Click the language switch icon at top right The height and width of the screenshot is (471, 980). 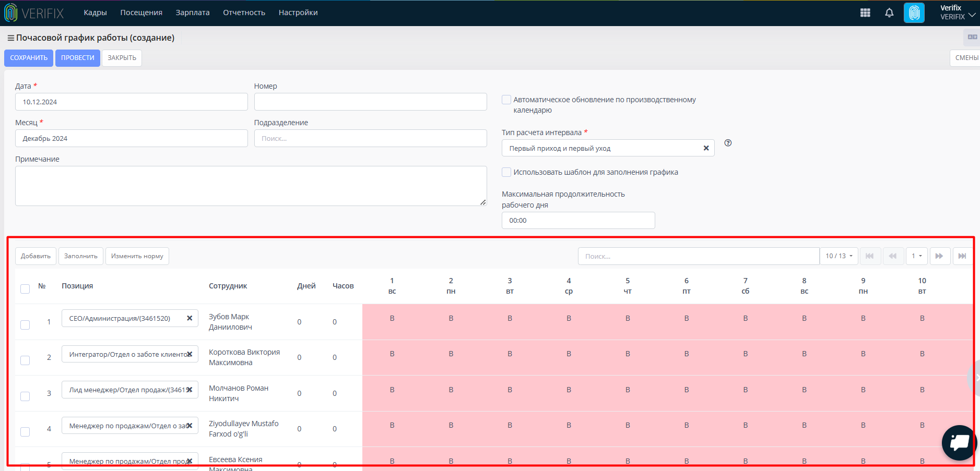972,37
